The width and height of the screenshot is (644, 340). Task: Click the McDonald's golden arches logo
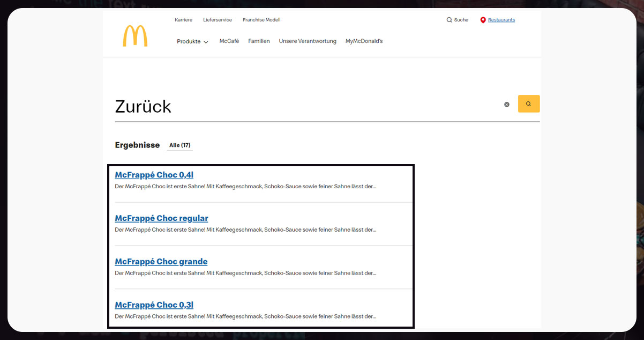tap(135, 36)
